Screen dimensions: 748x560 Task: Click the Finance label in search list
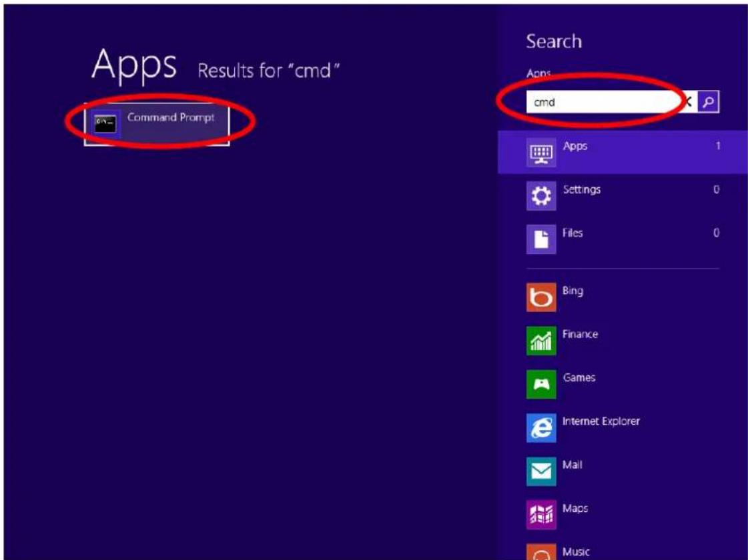[580, 334]
